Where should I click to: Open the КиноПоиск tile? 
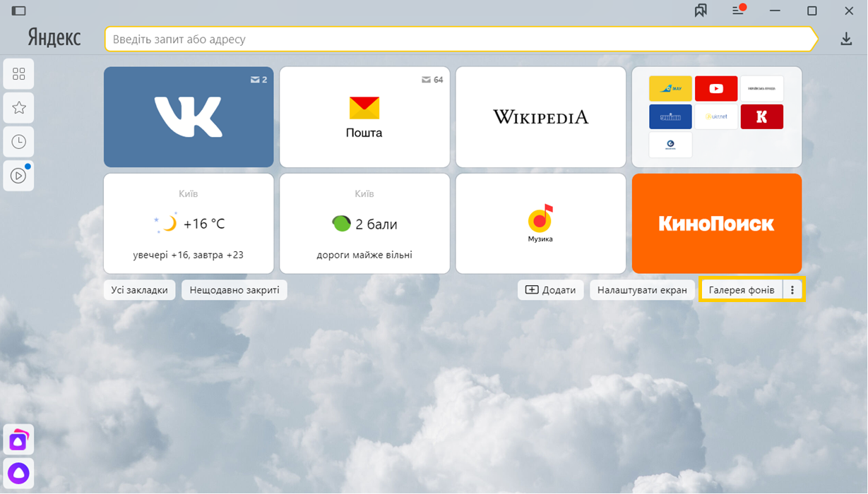717,224
